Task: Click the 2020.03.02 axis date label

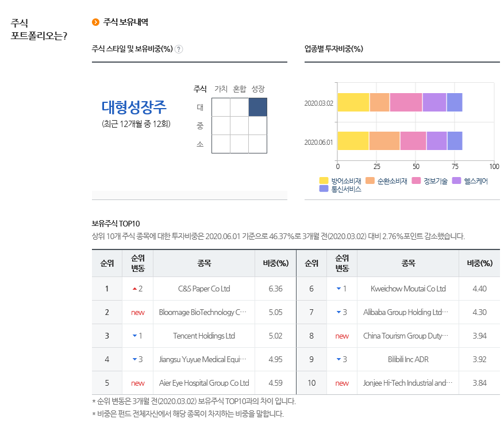Action: coord(318,103)
